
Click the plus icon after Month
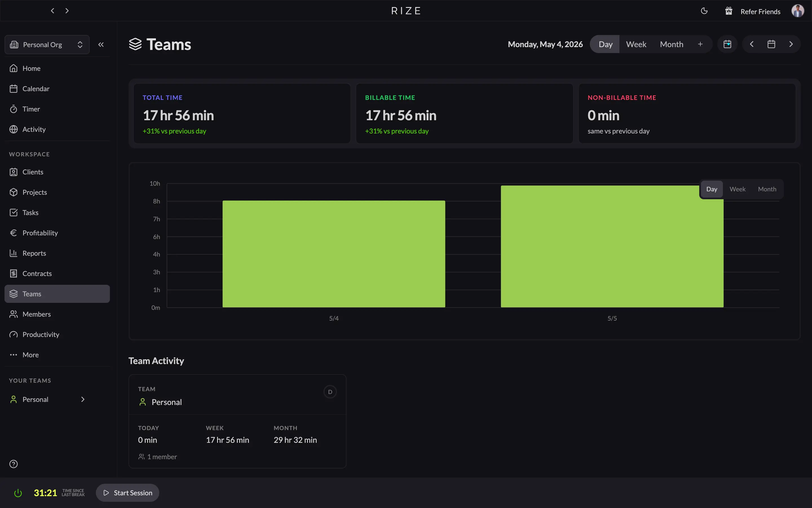point(700,44)
